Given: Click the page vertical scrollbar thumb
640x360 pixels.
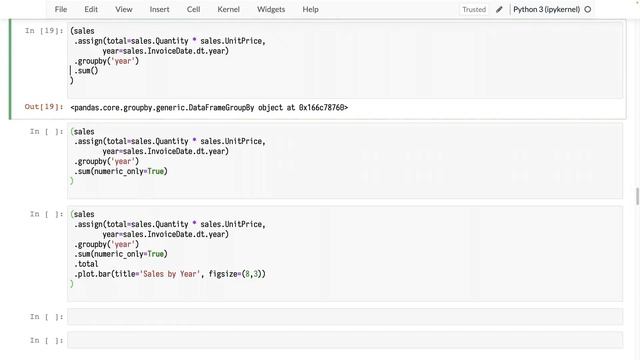Looking at the screenshot, I should (x=637, y=197).
